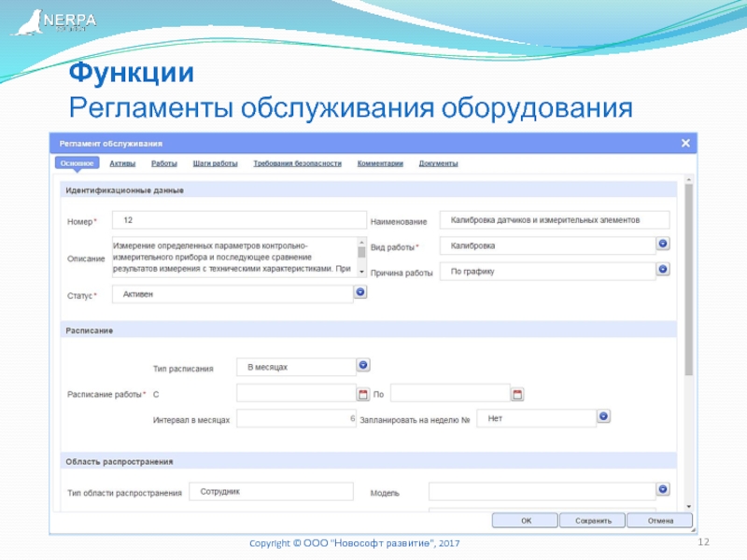Open calendar picker for schedule end date
747x560 pixels.
[517, 394]
